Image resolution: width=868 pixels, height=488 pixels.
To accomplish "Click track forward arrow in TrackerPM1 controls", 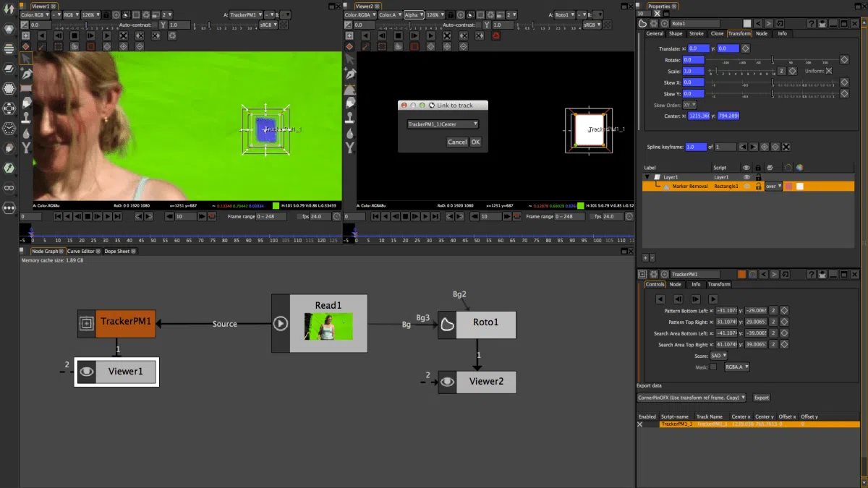I will 713,299.
